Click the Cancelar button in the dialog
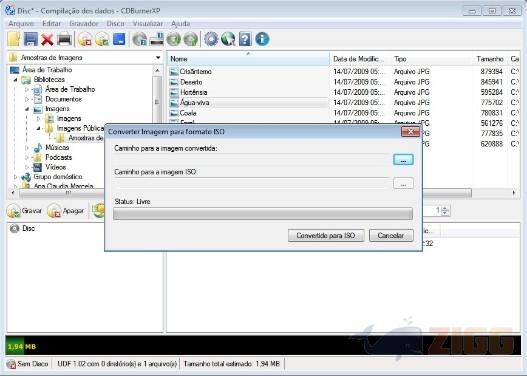Screen dimensions: 527x376 pos(391,236)
